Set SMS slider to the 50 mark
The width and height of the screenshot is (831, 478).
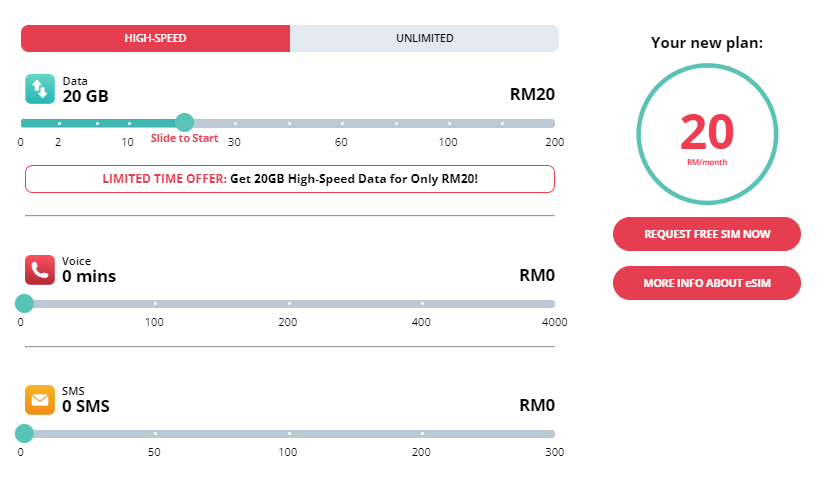(155, 433)
